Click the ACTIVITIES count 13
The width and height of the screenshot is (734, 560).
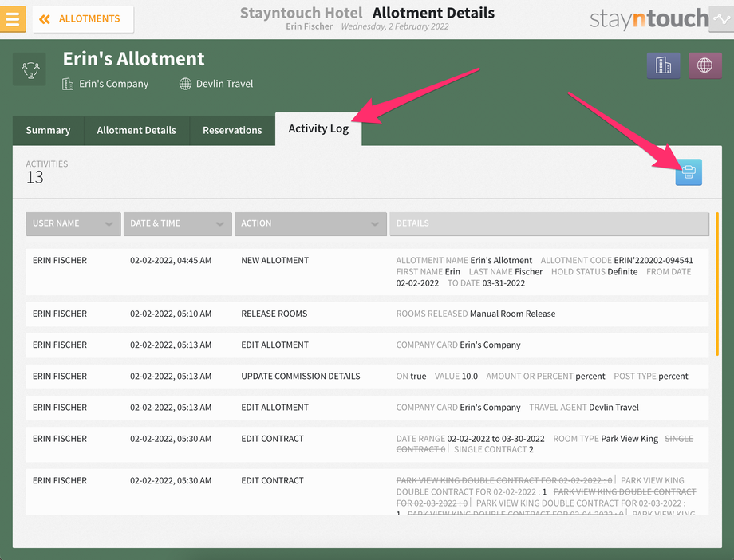(x=35, y=177)
